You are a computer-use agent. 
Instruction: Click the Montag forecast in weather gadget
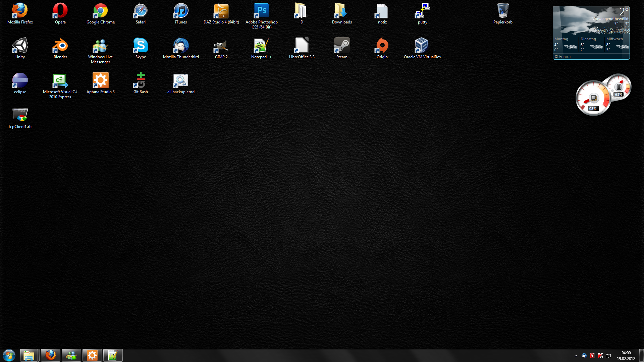coord(566,44)
